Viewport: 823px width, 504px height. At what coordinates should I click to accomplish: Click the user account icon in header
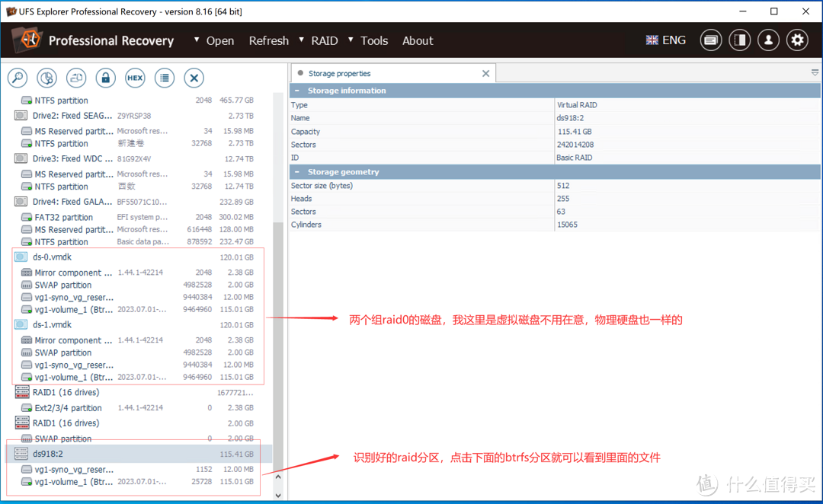pos(768,40)
